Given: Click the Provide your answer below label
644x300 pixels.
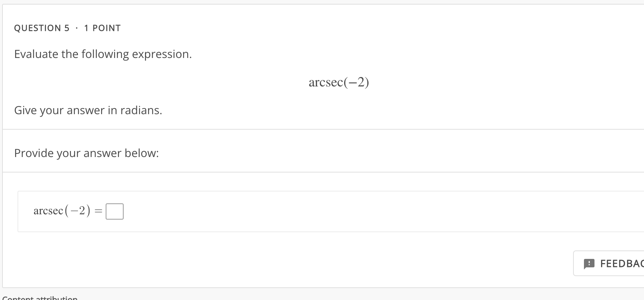Looking at the screenshot, I should [87, 153].
